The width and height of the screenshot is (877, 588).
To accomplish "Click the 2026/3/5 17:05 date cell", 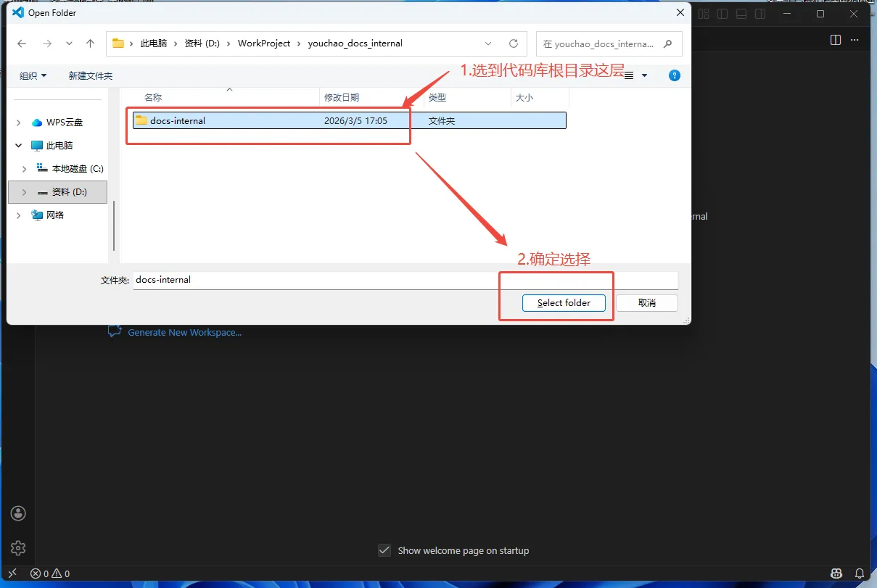I will click(x=355, y=121).
